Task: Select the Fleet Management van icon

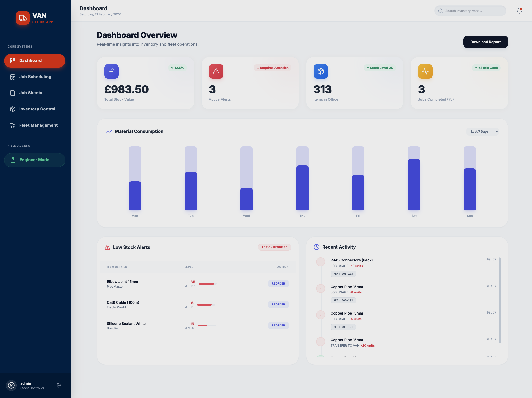Action: pos(13,125)
